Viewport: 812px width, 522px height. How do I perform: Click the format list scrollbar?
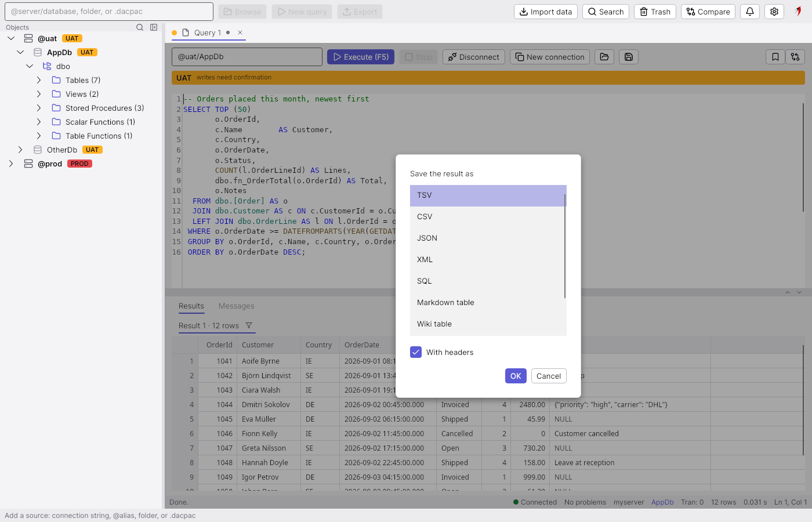tap(565, 246)
